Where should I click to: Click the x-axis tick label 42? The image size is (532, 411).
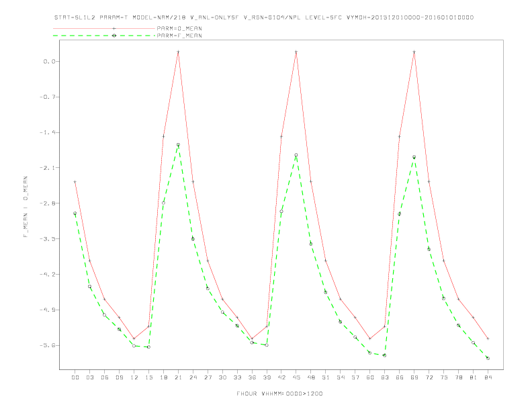tap(281, 377)
